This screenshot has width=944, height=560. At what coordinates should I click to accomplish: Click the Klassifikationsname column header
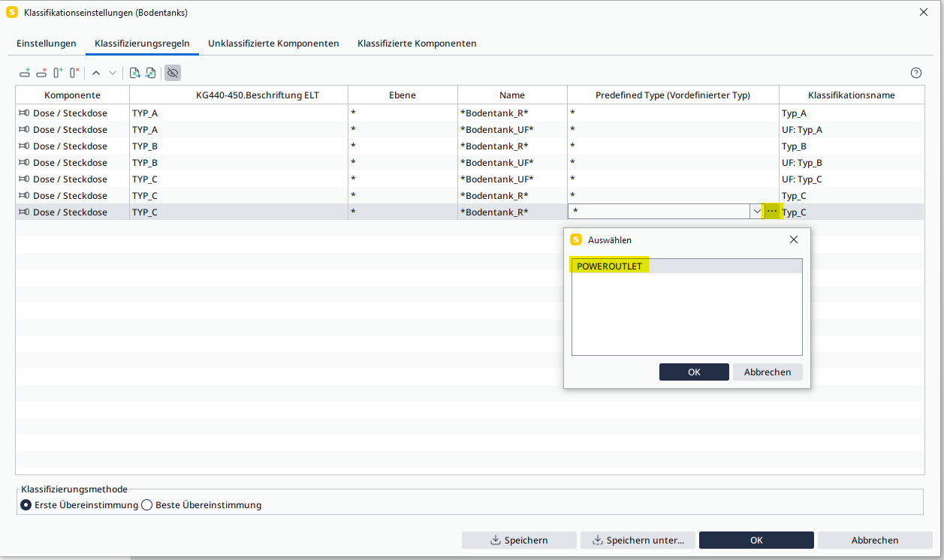point(851,95)
